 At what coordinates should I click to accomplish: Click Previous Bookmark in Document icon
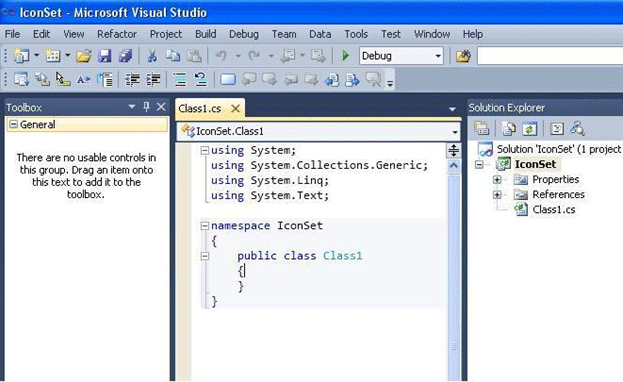coord(331,80)
